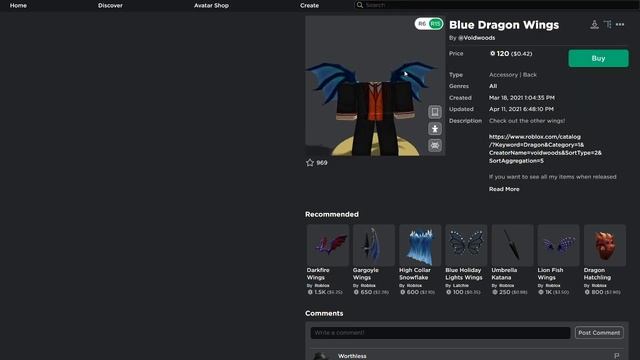Open the Blue Holiday Lights Wings thumbnail
This screenshot has height=360, width=640.
coord(466,245)
